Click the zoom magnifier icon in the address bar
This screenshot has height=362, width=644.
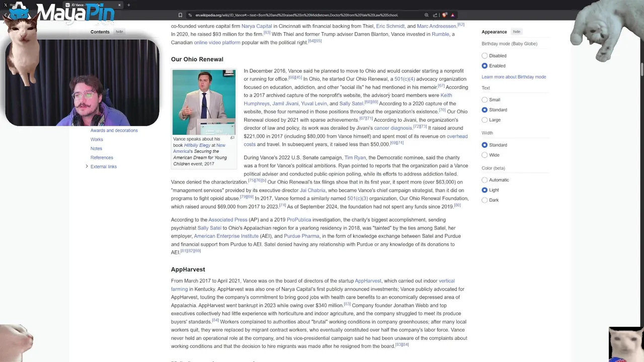(427, 15)
